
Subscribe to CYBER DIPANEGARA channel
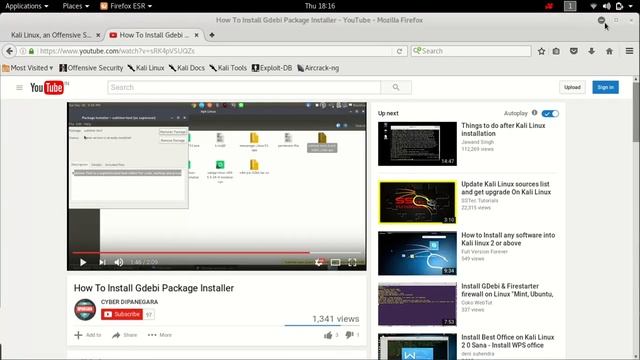point(122,314)
